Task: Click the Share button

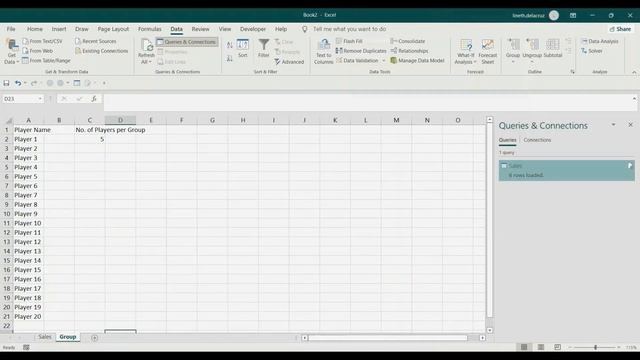Action: (620, 29)
